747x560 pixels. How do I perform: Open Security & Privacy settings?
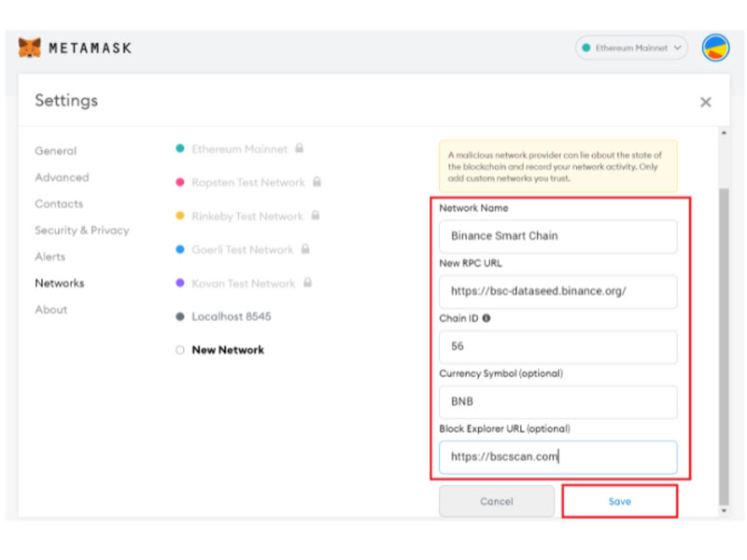point(82,231)
